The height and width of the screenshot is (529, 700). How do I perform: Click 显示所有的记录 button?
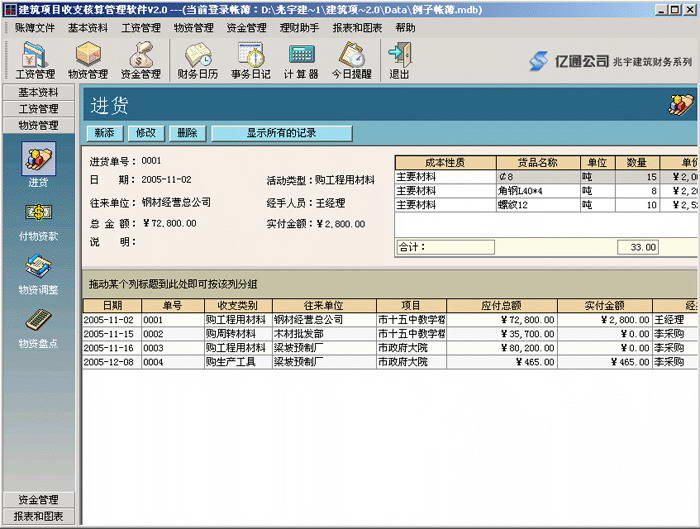point(282,133)
